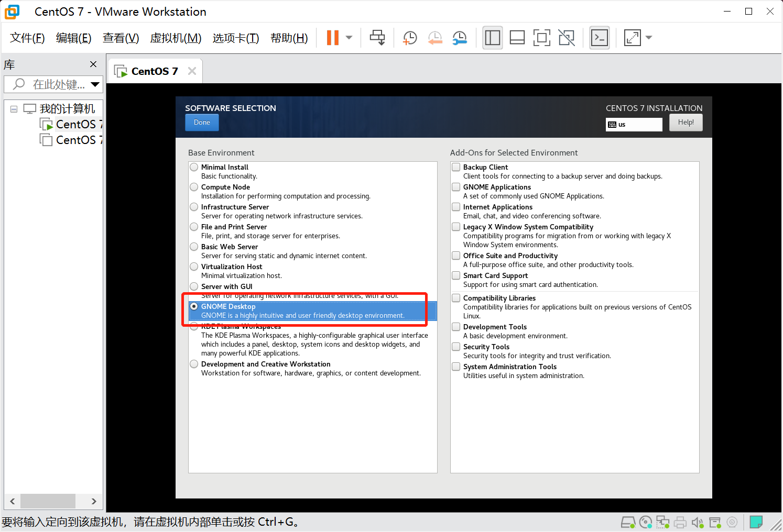
Task: Enable the Security Tools checkbox
Action: pos(456,347)
